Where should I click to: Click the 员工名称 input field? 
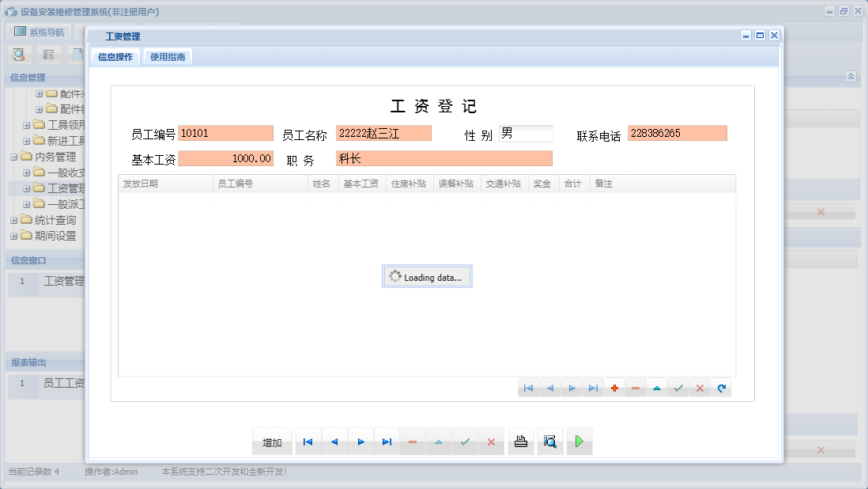click(x=383, y=133)
